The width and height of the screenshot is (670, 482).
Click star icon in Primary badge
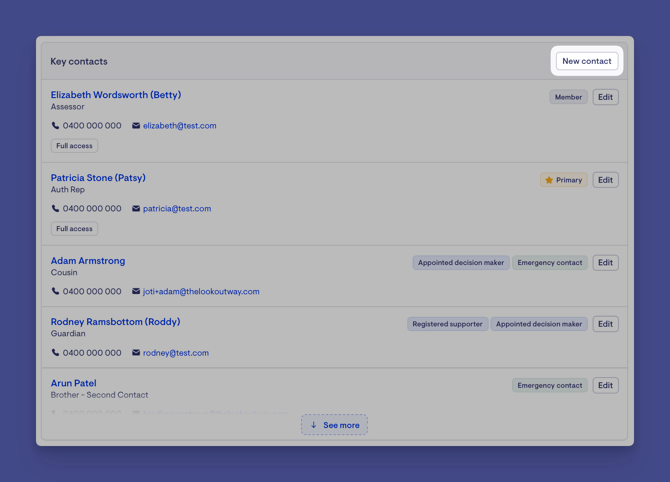[549, 180]
